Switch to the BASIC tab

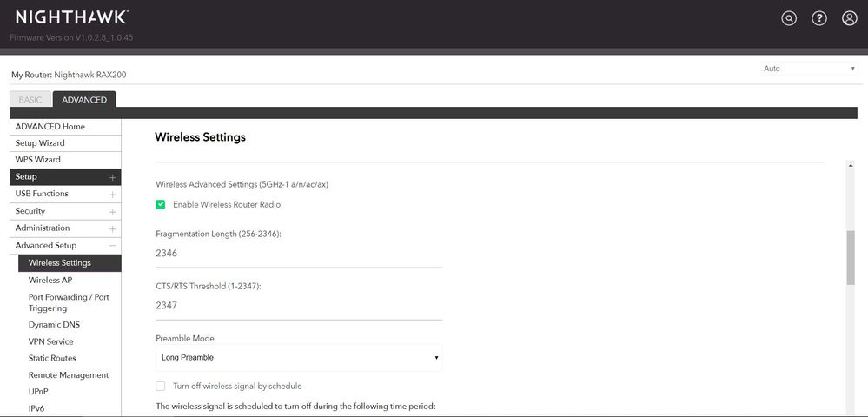30,100
